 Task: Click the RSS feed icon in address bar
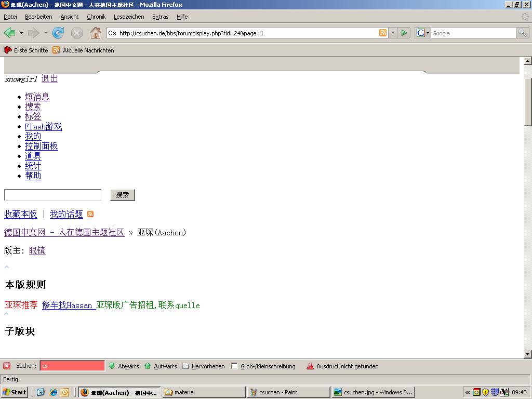(x=383, y=33)
